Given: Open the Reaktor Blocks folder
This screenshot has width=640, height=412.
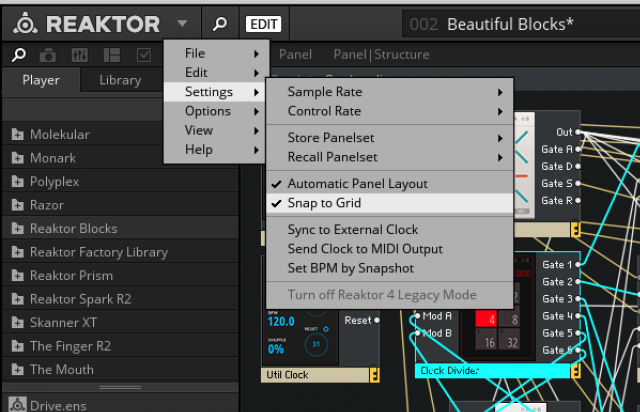Looking at the screenshot, I should [73, 228].
